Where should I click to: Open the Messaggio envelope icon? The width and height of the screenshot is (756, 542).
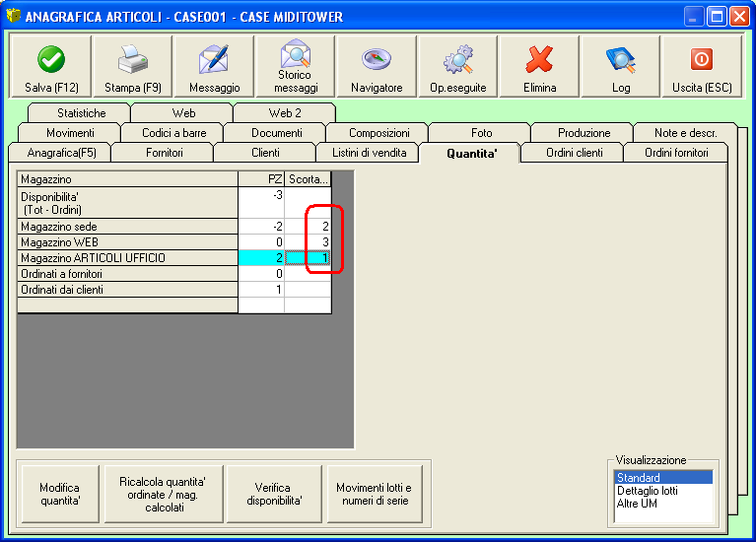click(214, 59)
